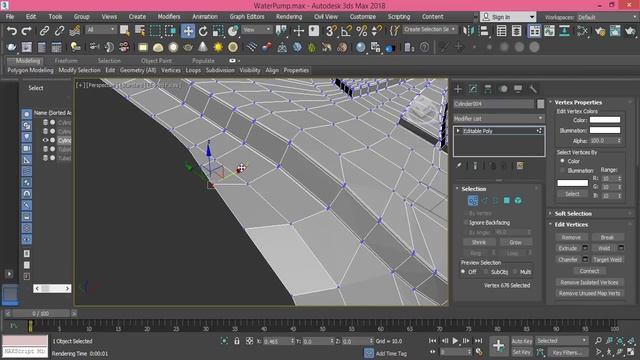Image resolution: width=640 pixels, height=360 pixels.
Task: Switch to the Object Paint ribbon tab
Action: [x=156, y=60]
